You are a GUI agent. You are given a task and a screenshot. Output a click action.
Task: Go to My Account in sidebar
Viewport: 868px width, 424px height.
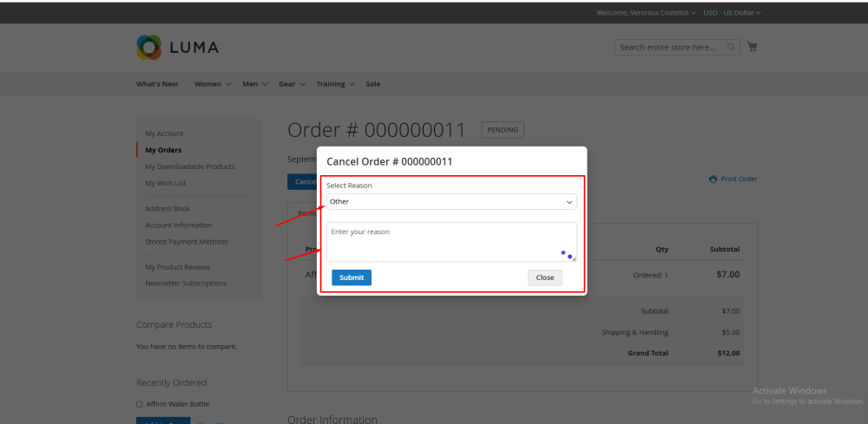point(164,134)
